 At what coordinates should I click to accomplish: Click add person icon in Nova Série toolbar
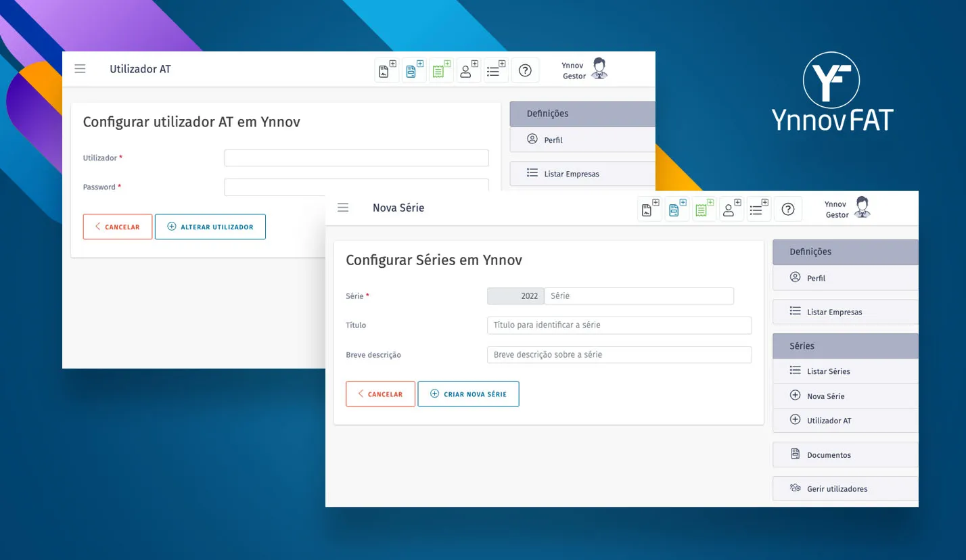point(731,209)
